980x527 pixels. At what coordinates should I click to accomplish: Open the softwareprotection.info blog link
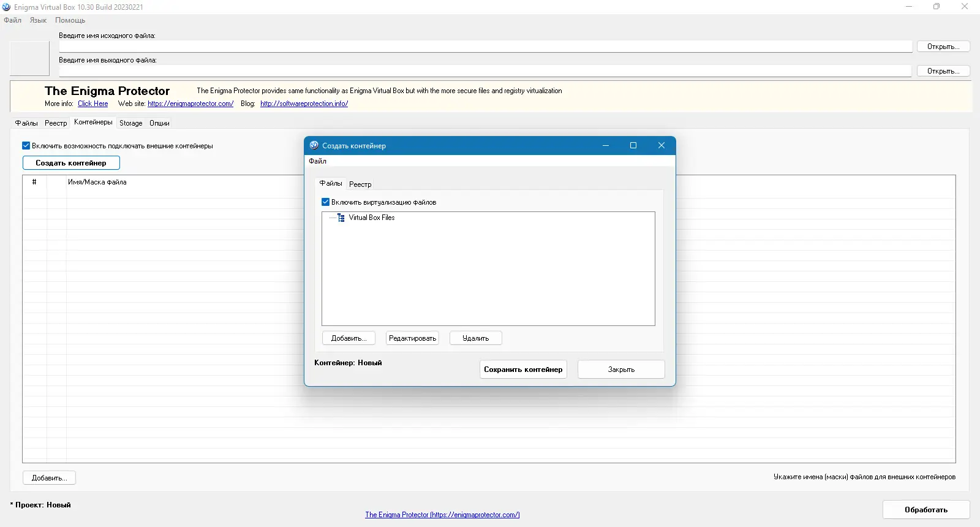(304, 104)
